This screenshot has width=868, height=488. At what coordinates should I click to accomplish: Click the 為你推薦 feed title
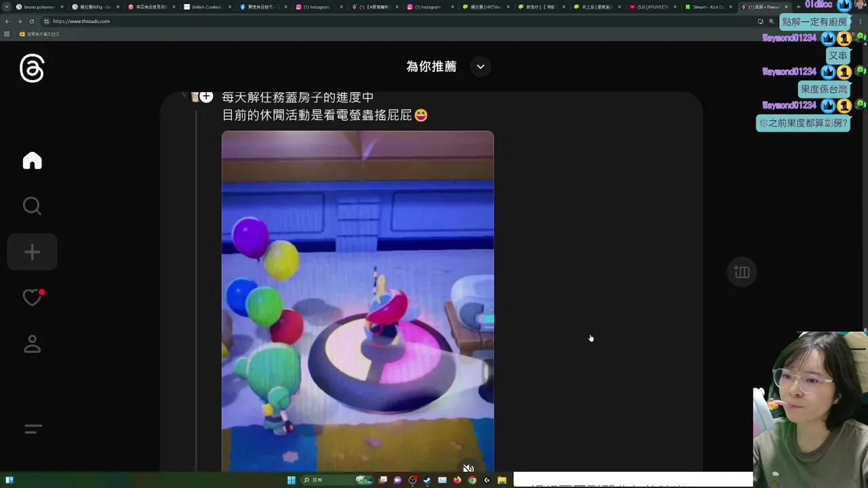(x=431, y=66)
